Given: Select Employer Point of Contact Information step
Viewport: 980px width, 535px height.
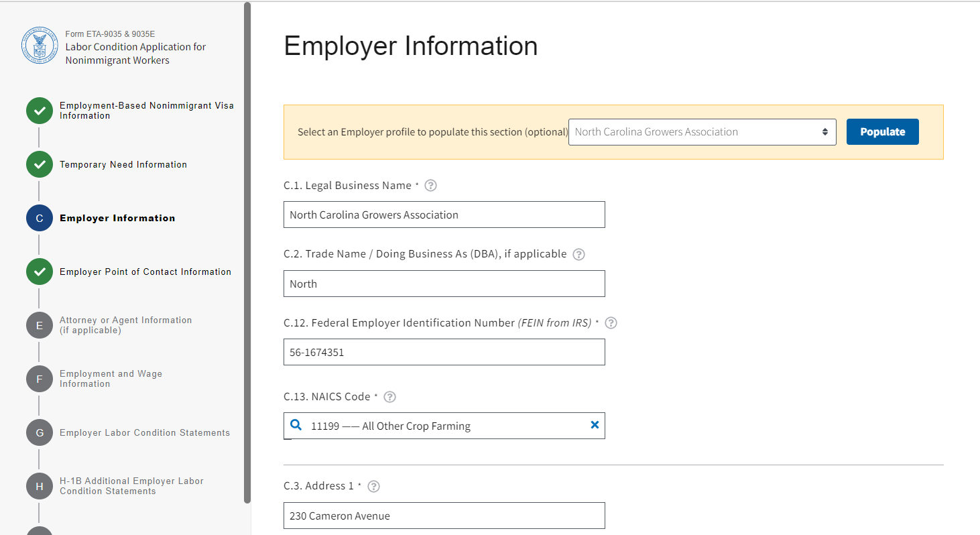Looking at the screenshot, I should click(145, 272).
